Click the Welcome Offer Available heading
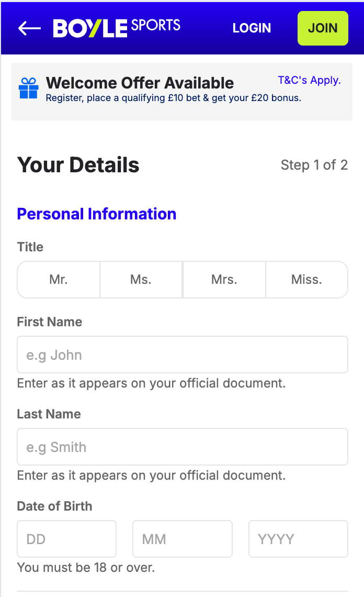 140,83
